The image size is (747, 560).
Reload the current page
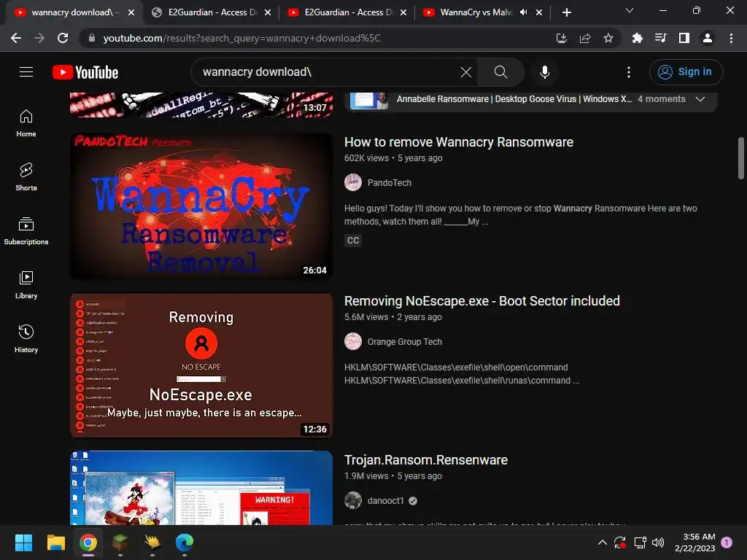(x=63, y=38)
